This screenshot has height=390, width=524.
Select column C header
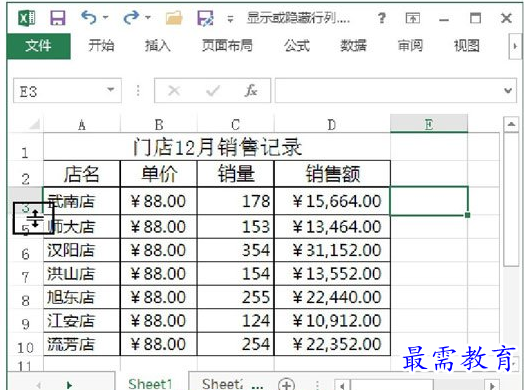(x=236, y=125)
